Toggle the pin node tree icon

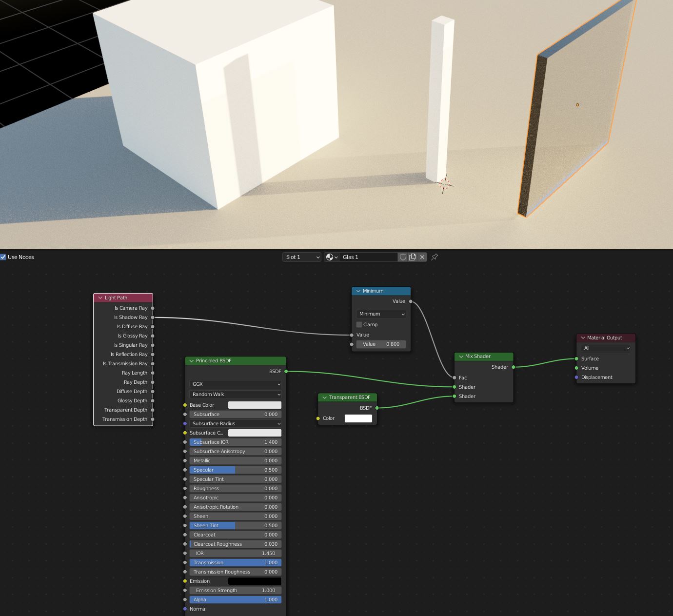tap(435, 257)
